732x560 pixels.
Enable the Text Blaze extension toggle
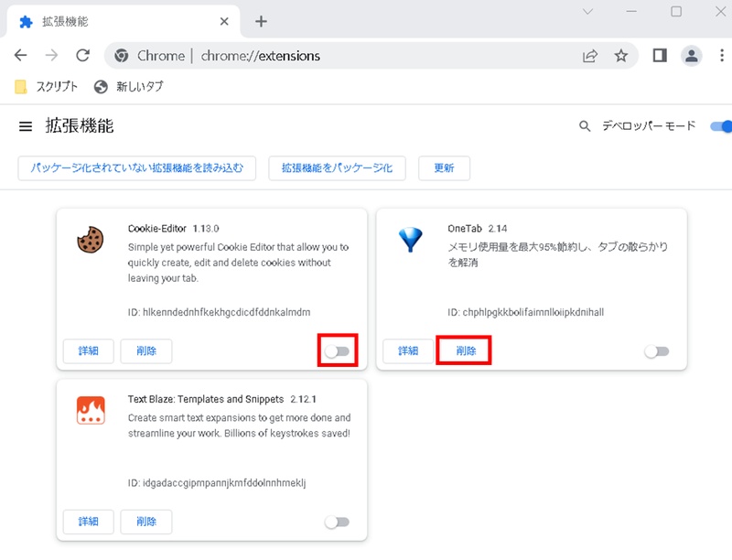pyautogui.click(x=338, y=521)
